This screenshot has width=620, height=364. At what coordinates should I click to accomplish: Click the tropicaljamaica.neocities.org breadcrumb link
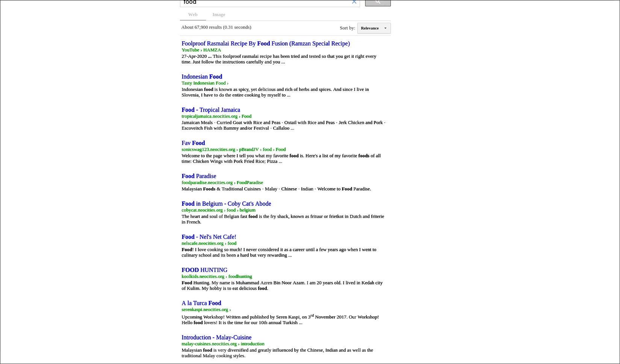[209, 116]
